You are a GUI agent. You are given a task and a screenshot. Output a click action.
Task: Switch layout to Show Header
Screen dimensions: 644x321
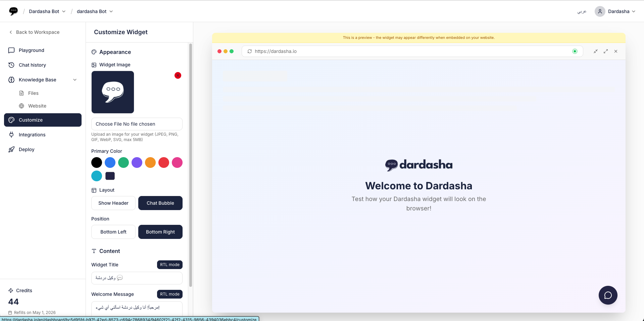(x=113, y=203)
